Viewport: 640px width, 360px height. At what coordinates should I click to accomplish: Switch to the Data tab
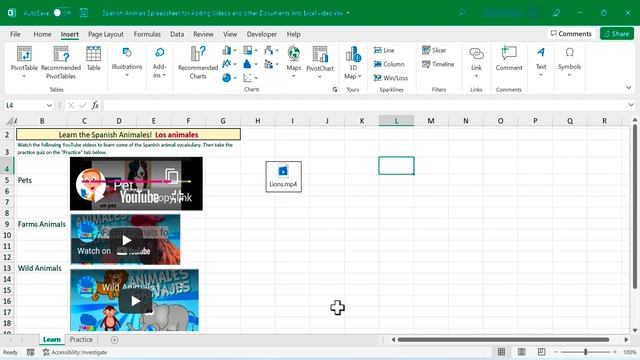pyautogui.click(x=177, y=34)
